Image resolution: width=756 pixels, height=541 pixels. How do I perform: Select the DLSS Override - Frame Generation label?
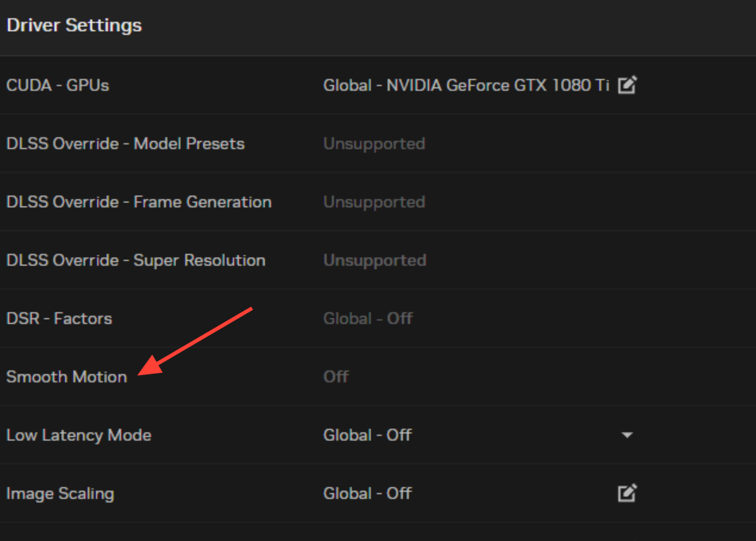coord(139,202)
